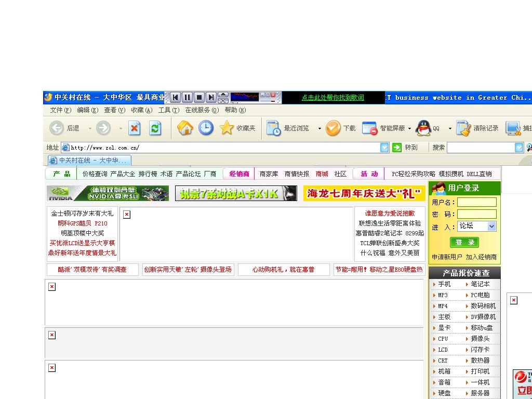Image resolution: width=532 pixels, height=399 pixels.
Task: Open the 工具 (Tools) menu
Action: click(x=168, y=110)
